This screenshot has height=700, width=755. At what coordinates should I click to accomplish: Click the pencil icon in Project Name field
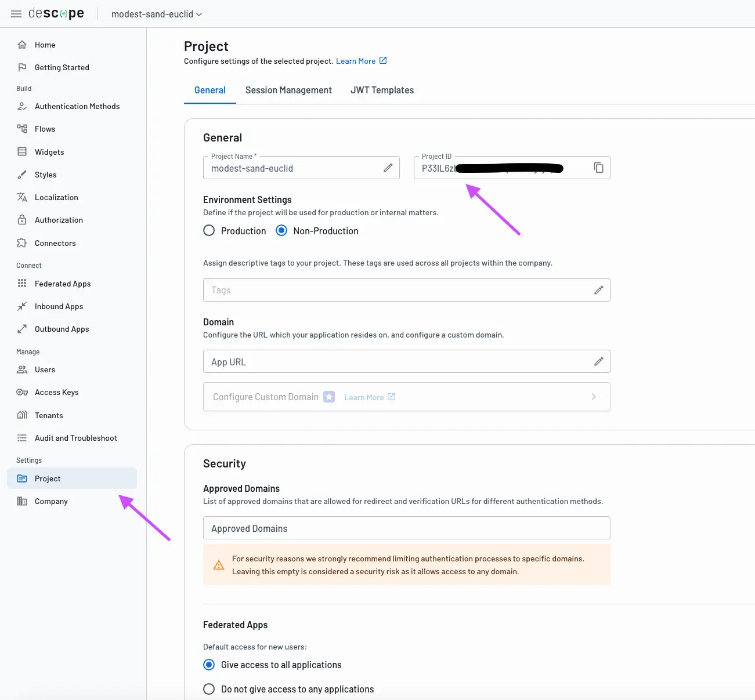(x=388, y=168)
